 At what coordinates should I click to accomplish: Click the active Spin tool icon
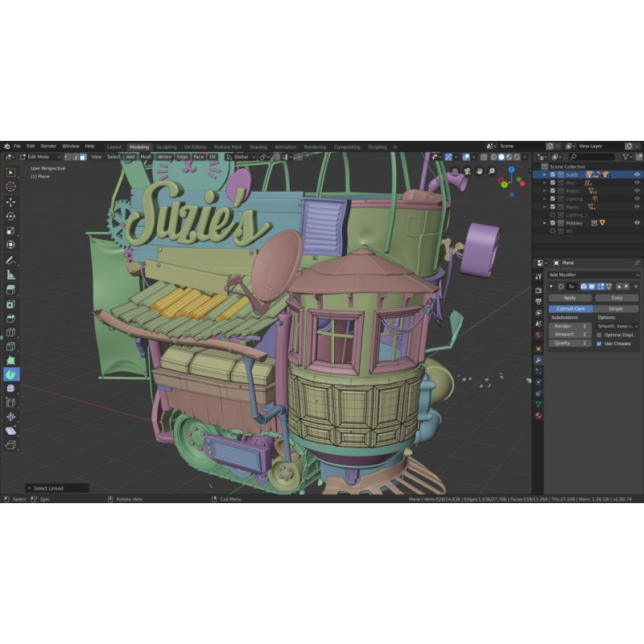(11, 374)
